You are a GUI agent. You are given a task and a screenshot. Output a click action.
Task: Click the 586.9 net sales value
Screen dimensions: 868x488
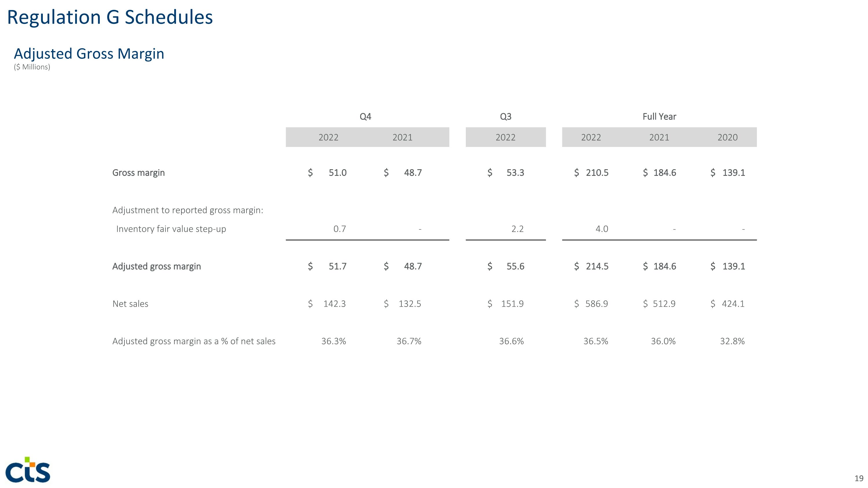tap(596, 304)
